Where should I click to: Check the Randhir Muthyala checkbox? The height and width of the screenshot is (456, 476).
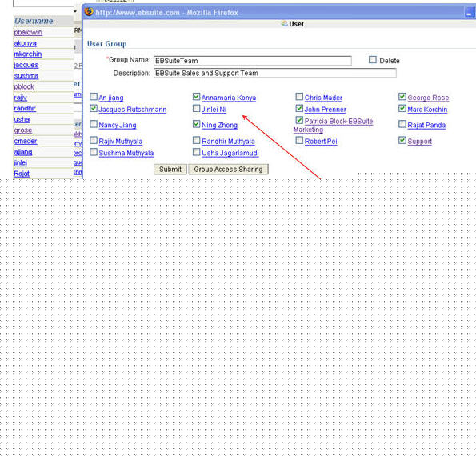197,140
